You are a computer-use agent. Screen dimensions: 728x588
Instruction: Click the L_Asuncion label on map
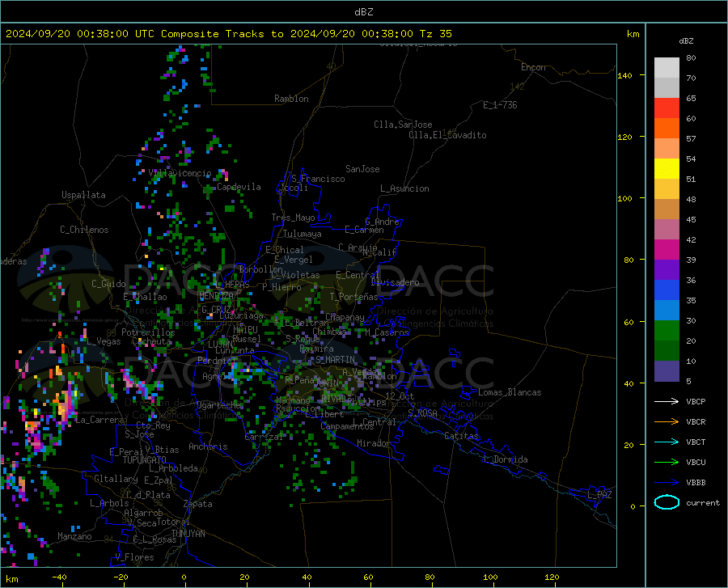coord(404,188)
